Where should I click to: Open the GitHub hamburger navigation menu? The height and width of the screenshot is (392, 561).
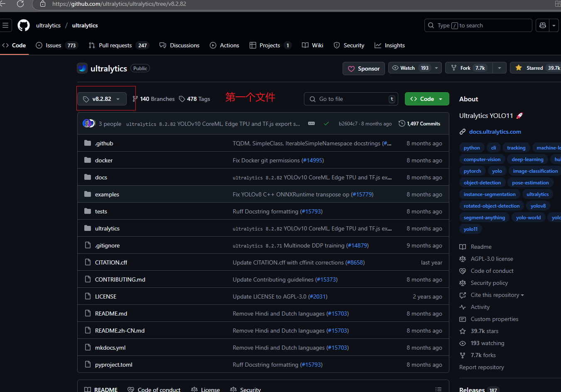click(5, 25)
